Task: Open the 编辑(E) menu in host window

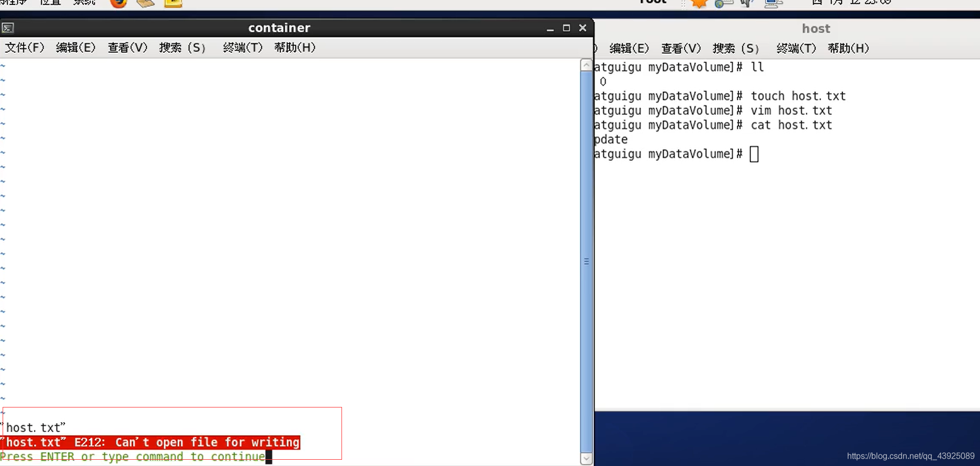Action: click(629, 49)
